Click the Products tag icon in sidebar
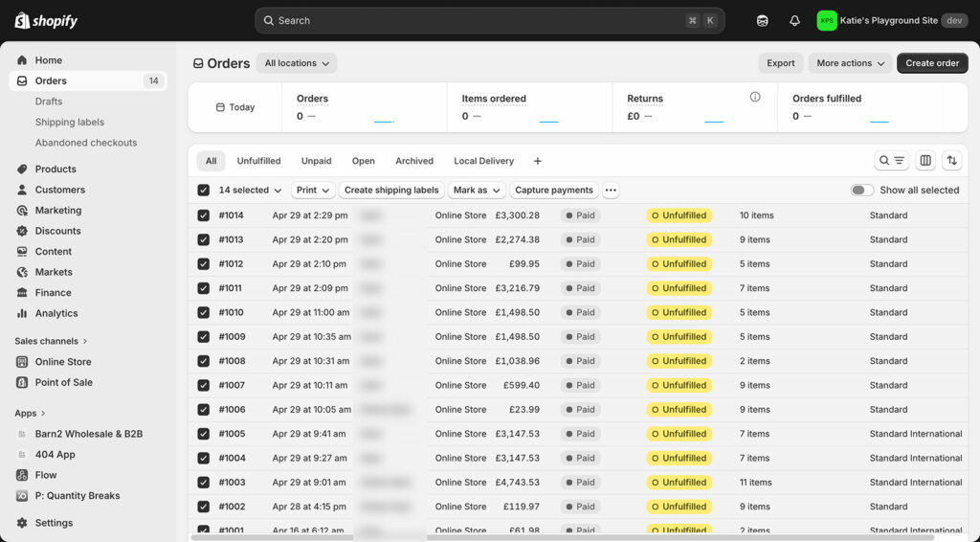Image resolution: width=980 pixels, height=542 pixels. 23,169
